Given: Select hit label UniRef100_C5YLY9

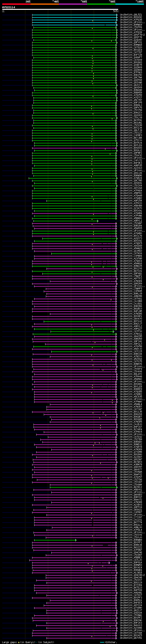Looking at the screenshot, I should (131, 118).
